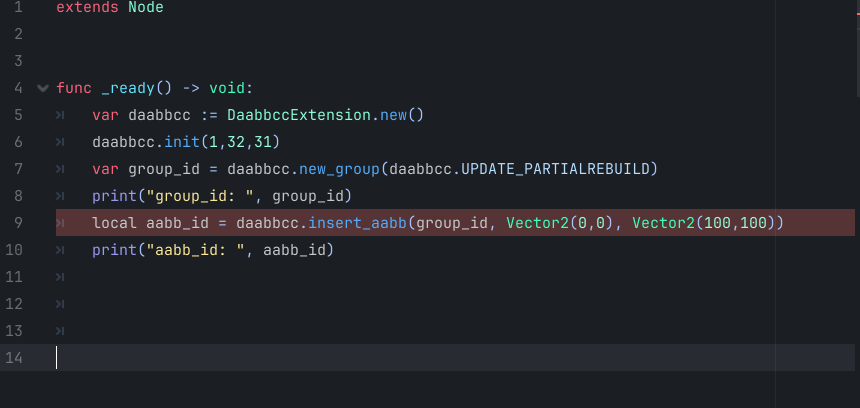Image resolution: width=860 pixels, height=408 pixels.
Task: Click line number 4 in gutter
Action: 18,88
